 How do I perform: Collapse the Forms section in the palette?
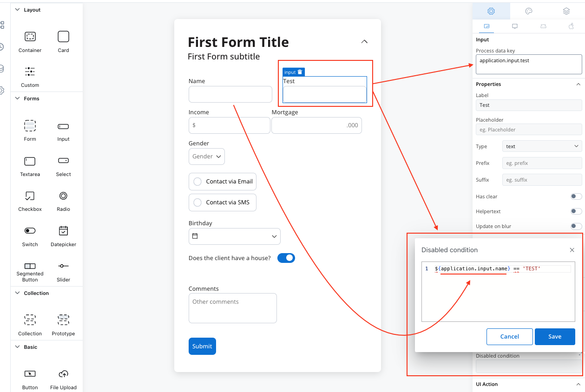tap(18, 98)
